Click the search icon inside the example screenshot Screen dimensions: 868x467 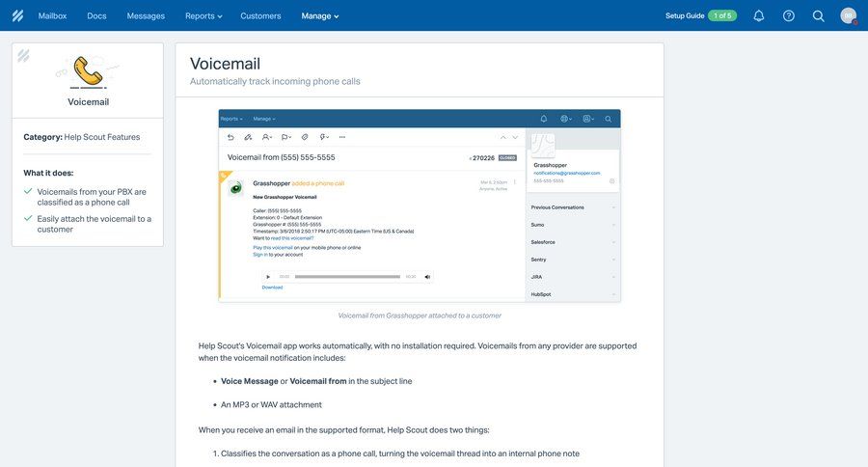(608, 119)
